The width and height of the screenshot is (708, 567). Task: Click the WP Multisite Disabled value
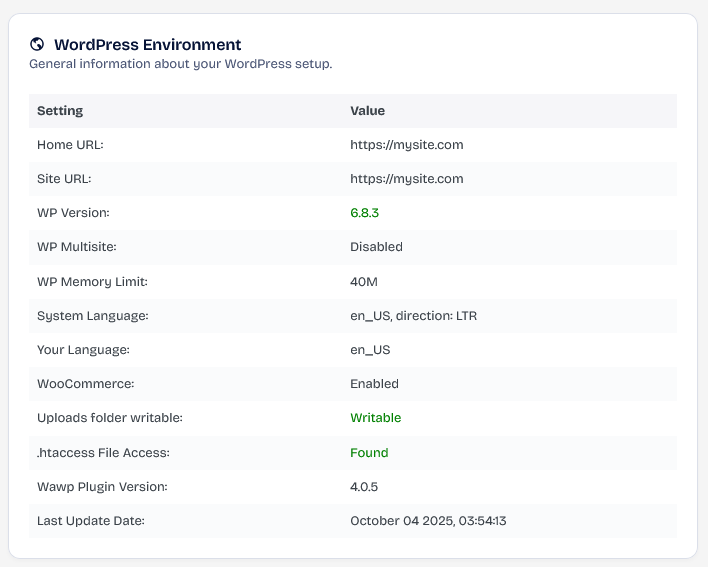tap(376, 247)
